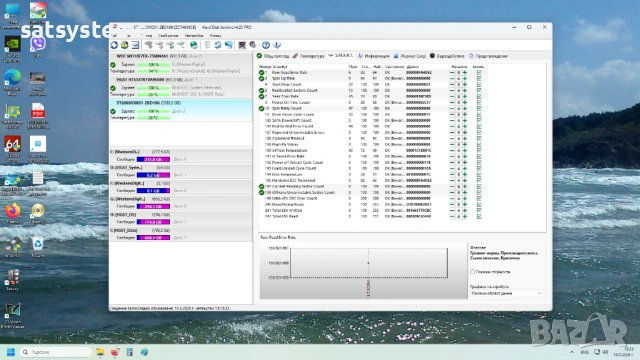This screenshot has width=640, height=360.
Task: Toggle checkbox on Start/Stop Count row
Action: [x=479, y=84]
